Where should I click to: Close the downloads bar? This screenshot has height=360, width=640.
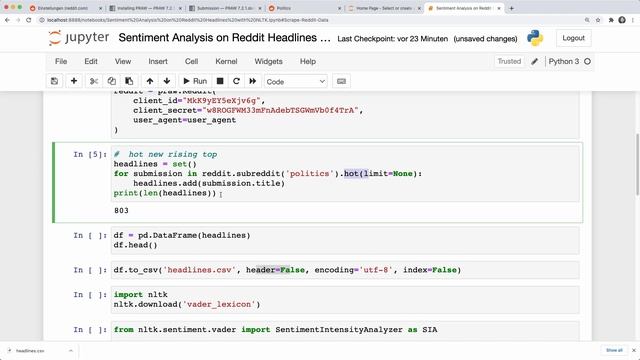(x=634, y=350)
